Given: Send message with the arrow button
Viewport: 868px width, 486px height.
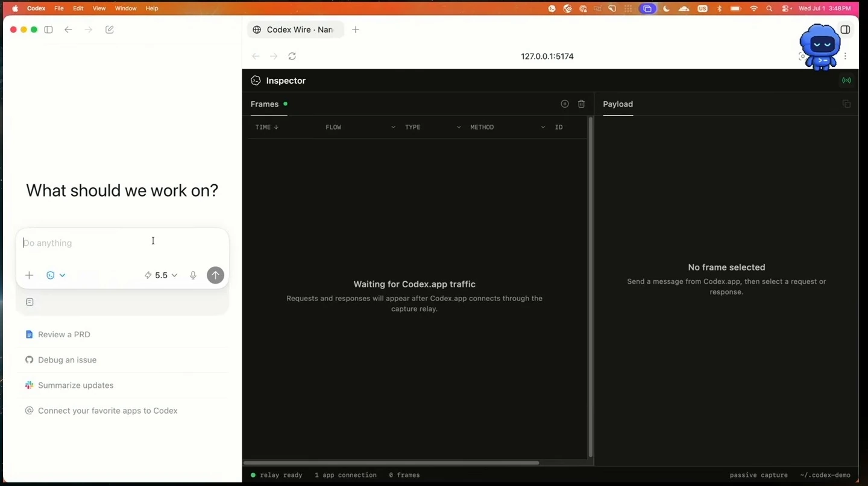Looking at the screenshot, I should point(215,275).
